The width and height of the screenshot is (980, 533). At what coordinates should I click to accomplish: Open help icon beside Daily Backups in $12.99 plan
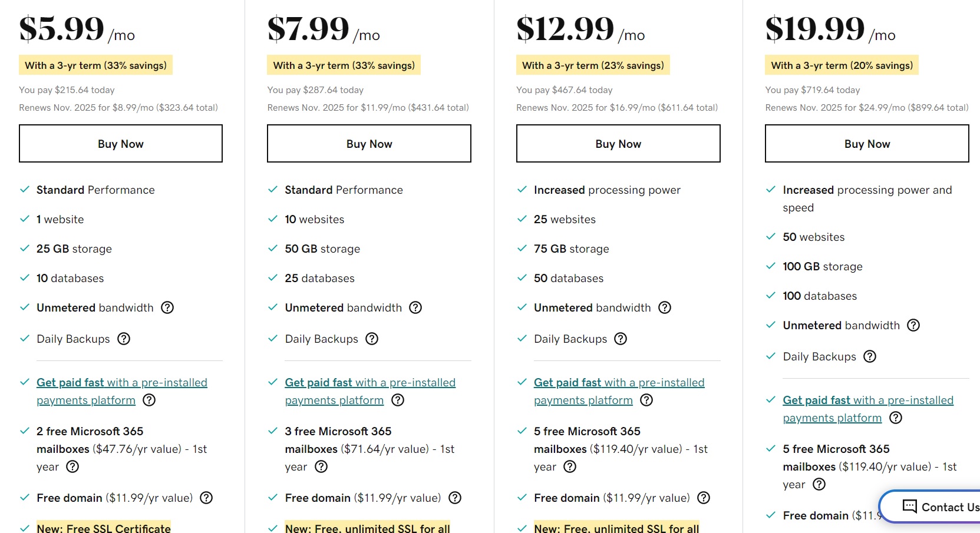point(621,339)
